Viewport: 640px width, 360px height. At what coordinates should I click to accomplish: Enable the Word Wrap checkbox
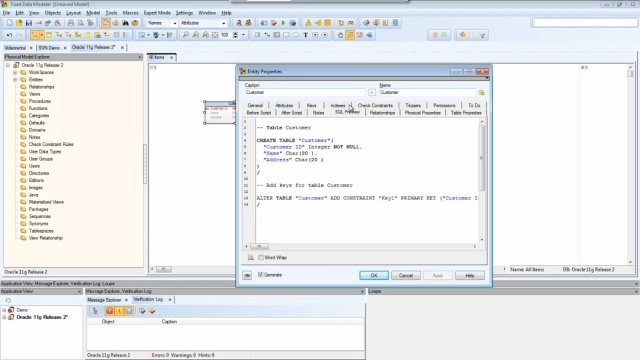coord(261,258)
